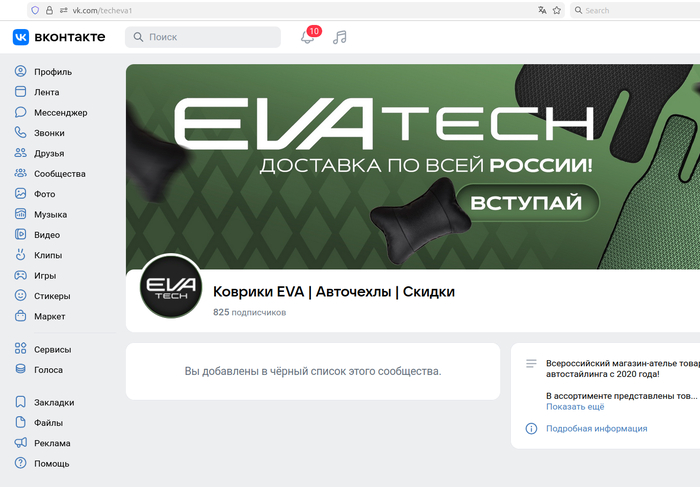Open the Друзья friends icon
The image size is (700, 487).
pyautogui.click(x=21, y=153)
